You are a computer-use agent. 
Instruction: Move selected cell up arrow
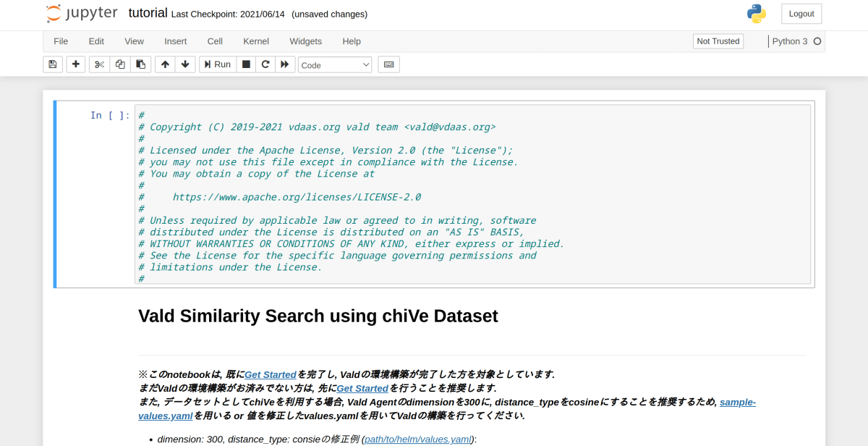[165, 64]
